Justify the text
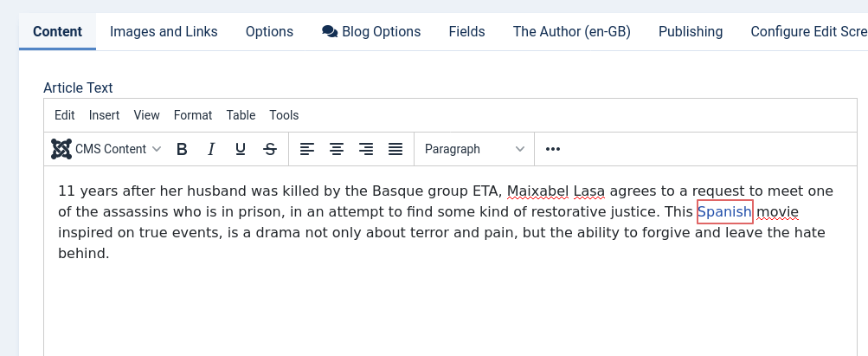This screenshot has height=356, width=868. [x=395, y=149]
